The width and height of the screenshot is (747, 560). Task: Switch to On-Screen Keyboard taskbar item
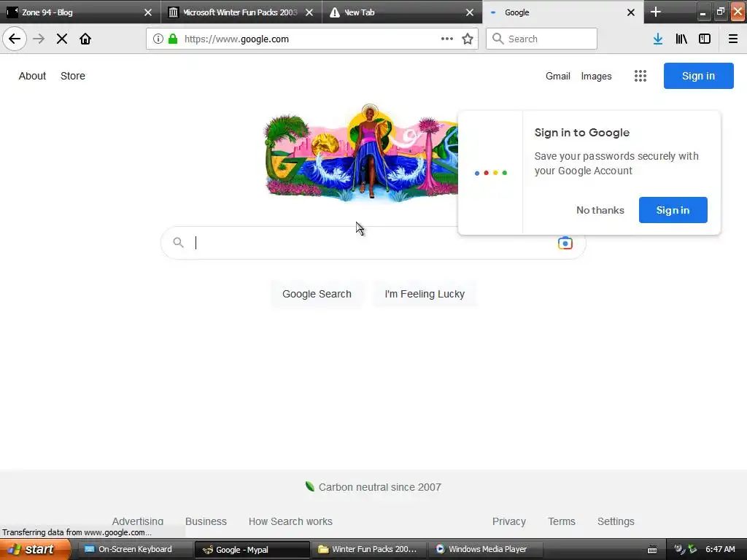[134, 549]
